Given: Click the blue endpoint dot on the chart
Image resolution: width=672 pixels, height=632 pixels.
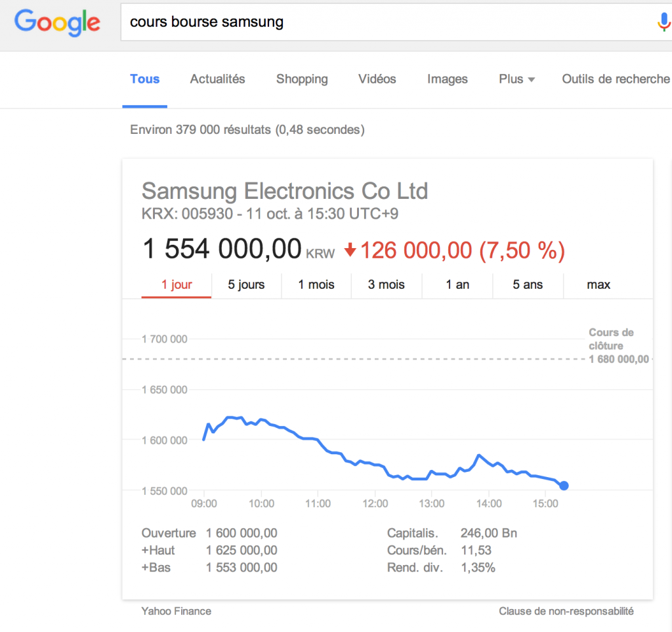Looking at the screenshot, I should click(564, 486).
